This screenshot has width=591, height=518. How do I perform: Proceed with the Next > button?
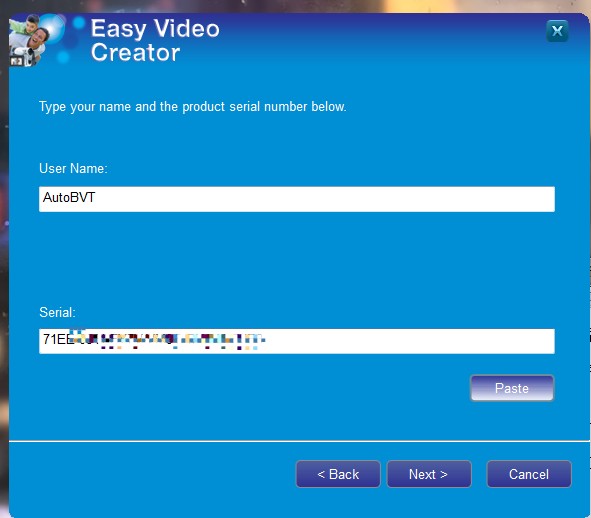[x=429, y=474]
